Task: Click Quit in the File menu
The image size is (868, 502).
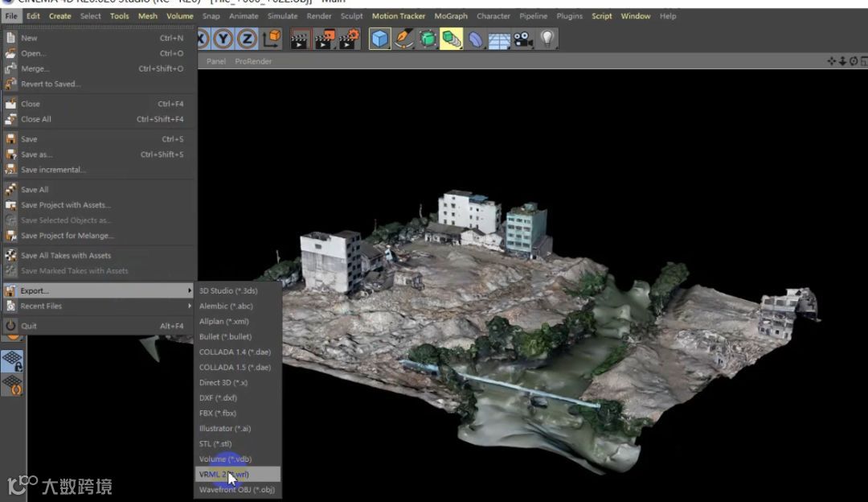Action: 29,326
